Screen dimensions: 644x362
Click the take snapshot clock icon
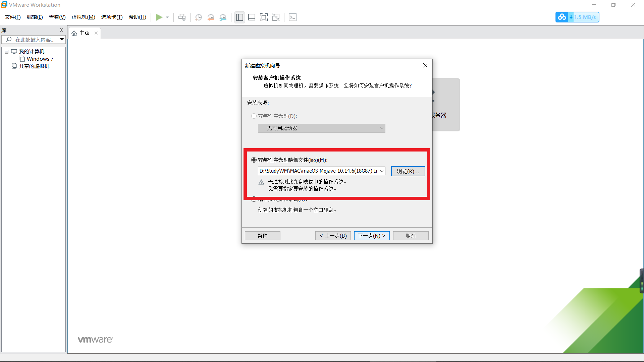click(199, 17)
